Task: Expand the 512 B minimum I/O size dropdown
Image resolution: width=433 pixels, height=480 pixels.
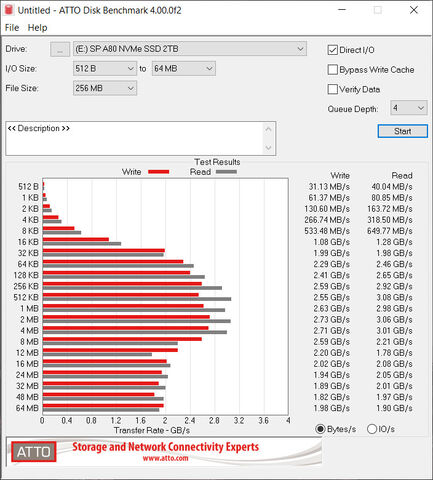Action: click(x=105, y=69)
